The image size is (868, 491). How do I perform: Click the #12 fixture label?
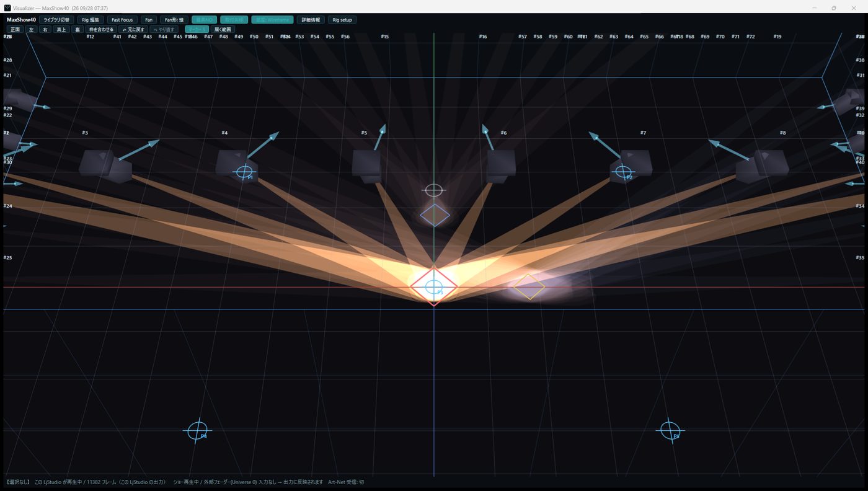[x=91, y=37]
